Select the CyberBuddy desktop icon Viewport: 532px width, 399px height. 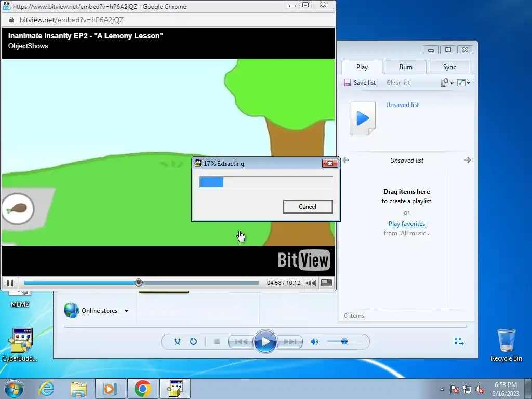[x=20, y=345]
